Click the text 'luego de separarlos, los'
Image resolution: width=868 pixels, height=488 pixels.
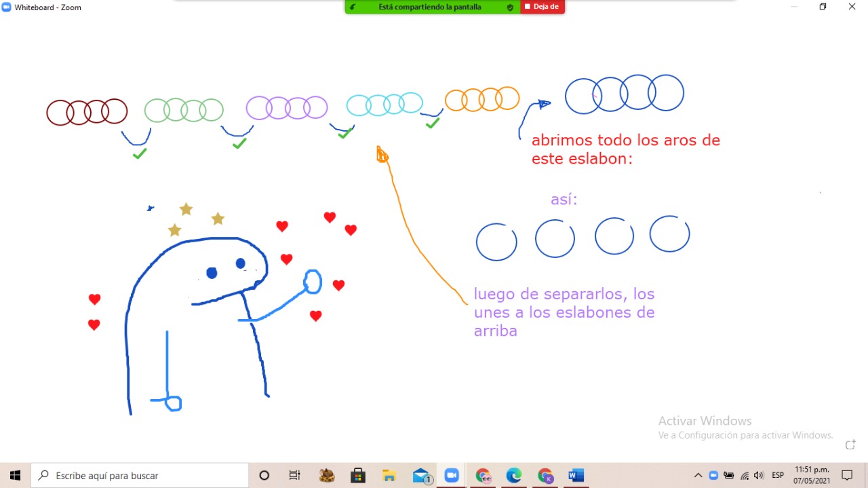pyautogui.click(x=564, y=295)
